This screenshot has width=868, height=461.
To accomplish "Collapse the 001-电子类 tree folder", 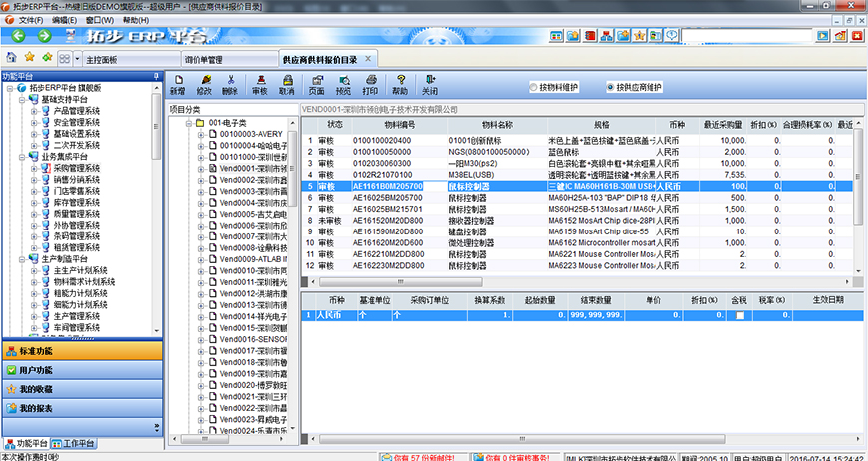I will [x=189, y=122].
